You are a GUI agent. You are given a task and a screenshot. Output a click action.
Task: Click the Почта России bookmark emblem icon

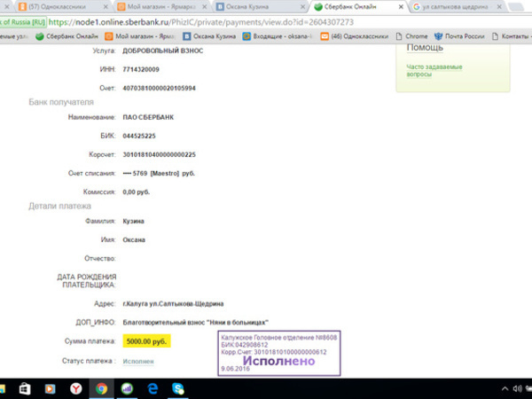coord(438,36)
